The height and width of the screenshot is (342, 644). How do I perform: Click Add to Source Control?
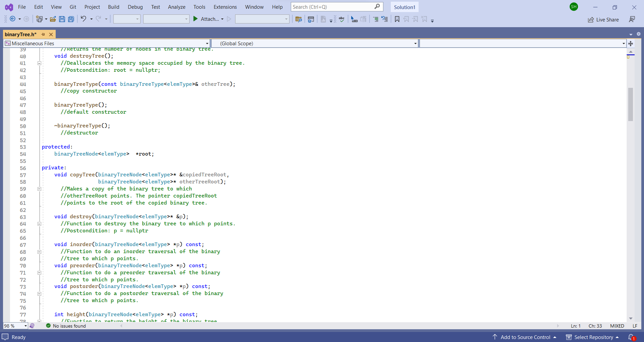click(525, 337)
